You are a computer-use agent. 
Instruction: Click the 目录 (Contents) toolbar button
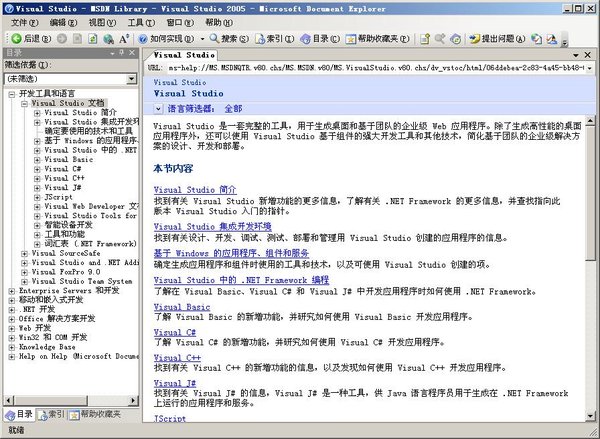(320, 38)
